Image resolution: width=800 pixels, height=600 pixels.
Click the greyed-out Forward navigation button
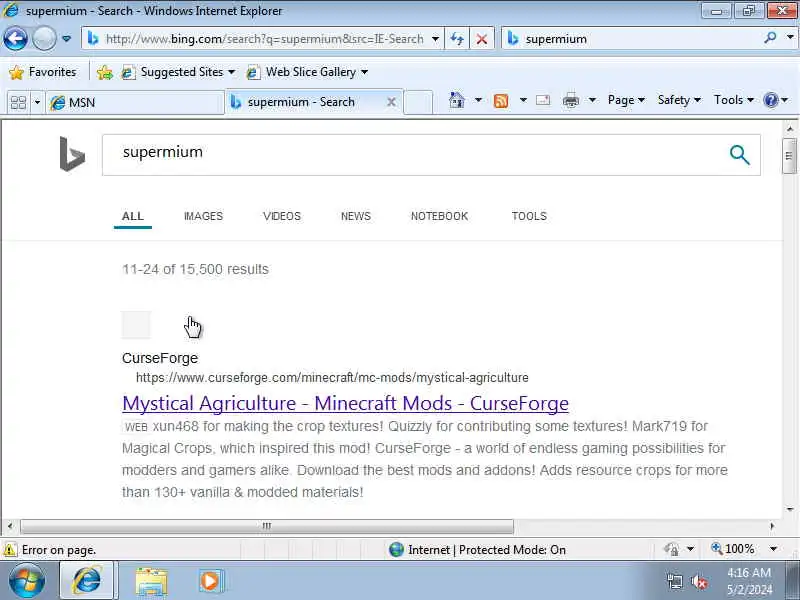point(44,39)
